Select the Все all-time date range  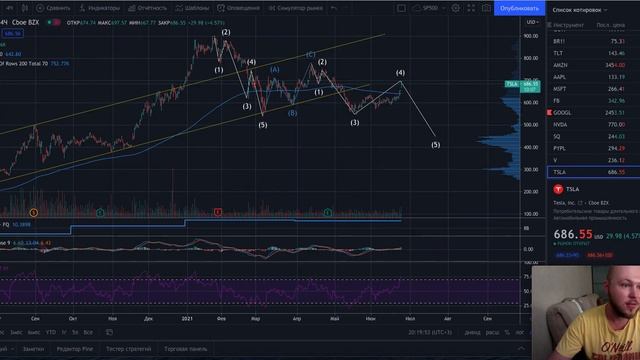(x=88, y=332)
